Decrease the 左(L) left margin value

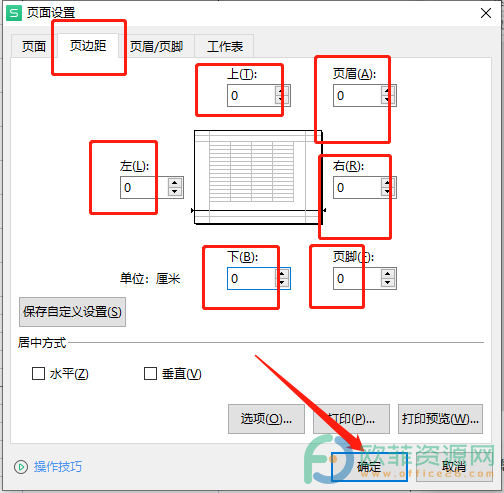coord(175,192)
